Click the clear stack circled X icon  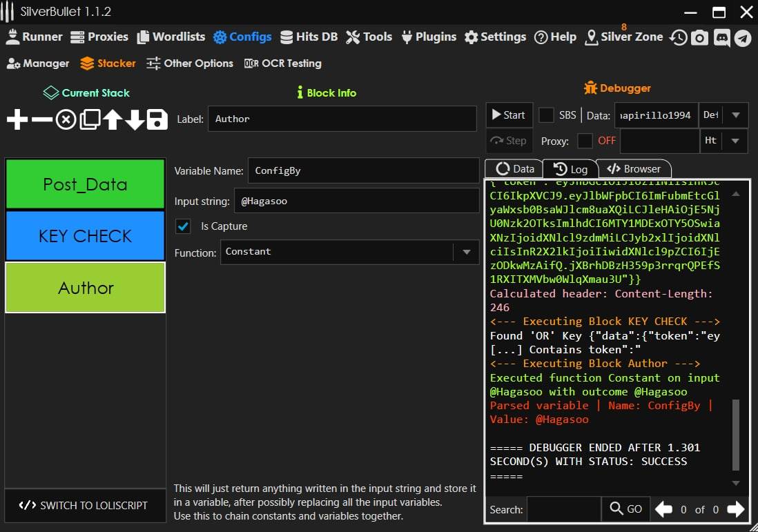(66, 120)
